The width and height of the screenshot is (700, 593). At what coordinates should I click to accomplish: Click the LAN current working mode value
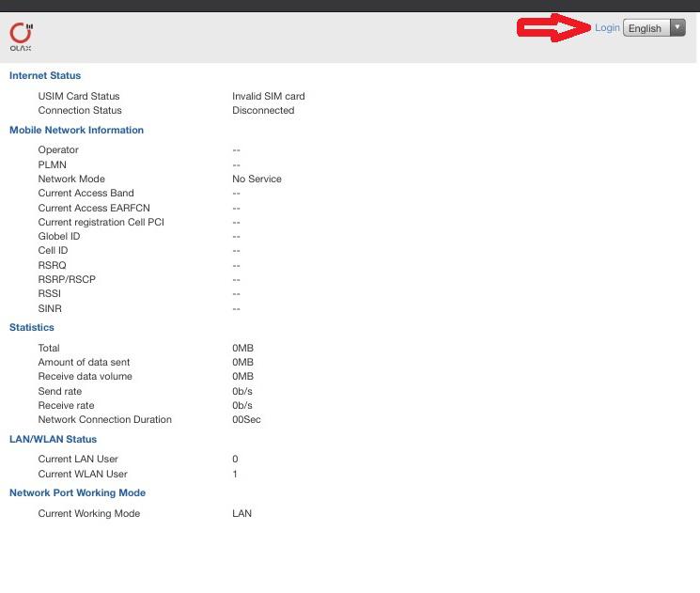(241, 513)
